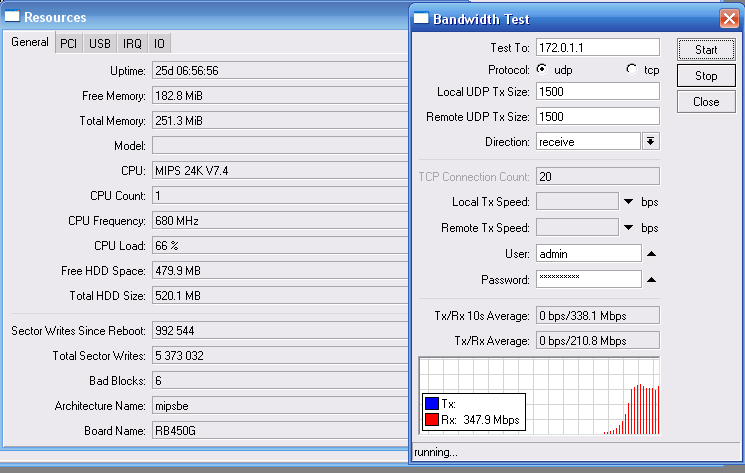Click the Test To address field
The height and width of the screenshot is (473, 745).
tap(597, 47)
